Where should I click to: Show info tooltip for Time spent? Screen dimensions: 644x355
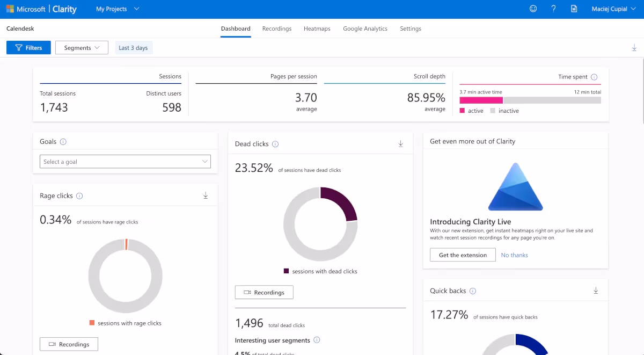click(594, 77)
